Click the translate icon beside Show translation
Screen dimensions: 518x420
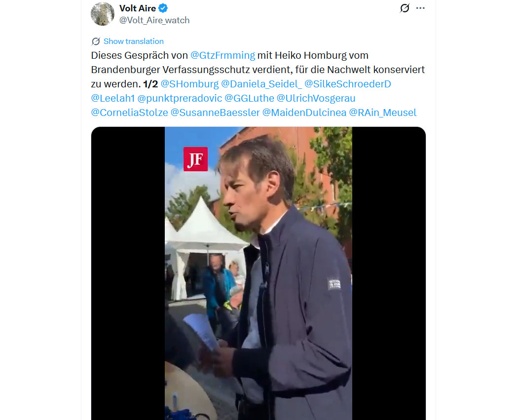(96, 41)
